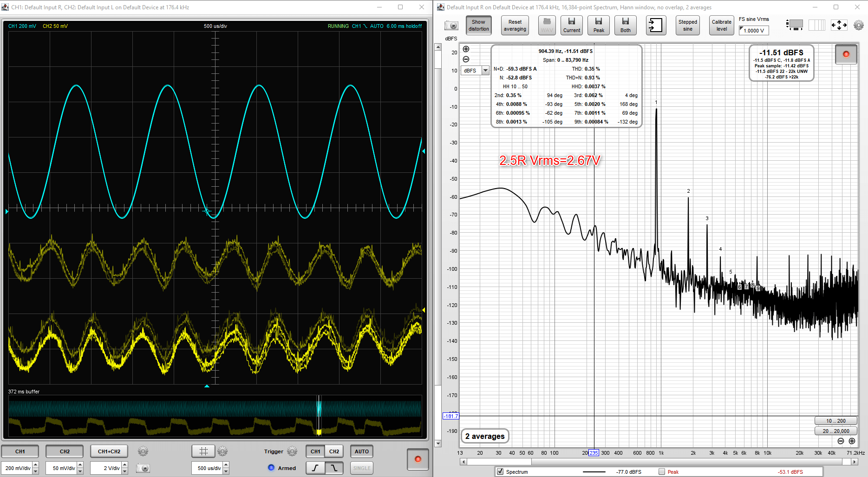The height and width of the screenshot is (477, 868).
Task: Toggle CH2 display on scope
Action: pos(65,451)
